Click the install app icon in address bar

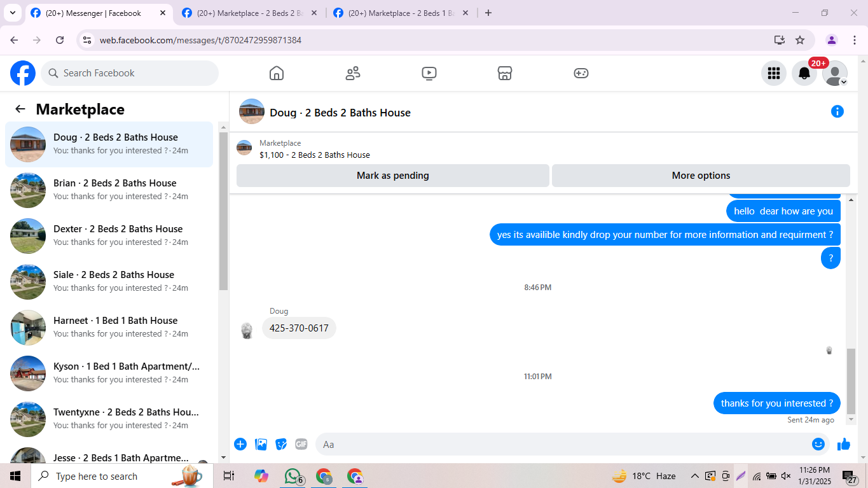coord(780,40)
